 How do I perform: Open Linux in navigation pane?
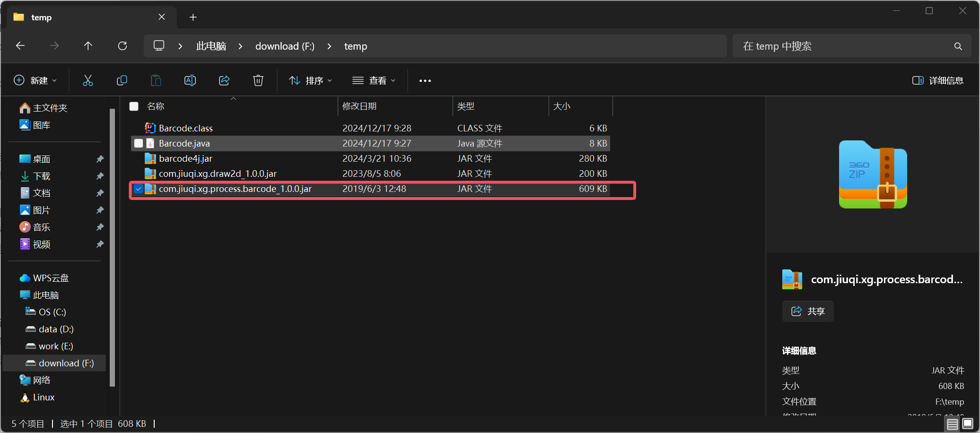[x=37, y=397]
